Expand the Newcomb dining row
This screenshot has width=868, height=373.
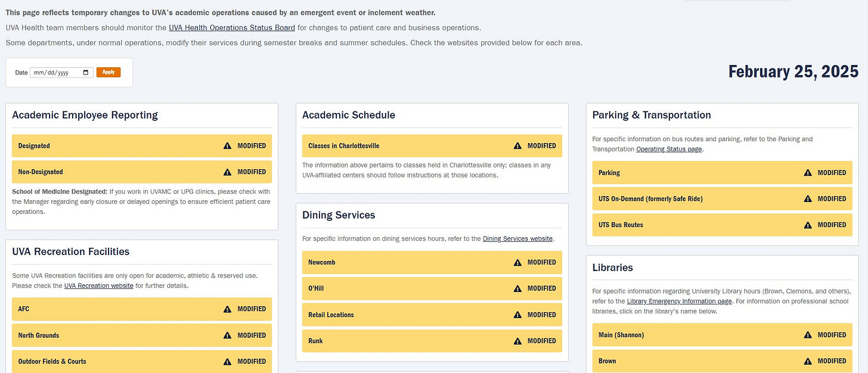432,262
